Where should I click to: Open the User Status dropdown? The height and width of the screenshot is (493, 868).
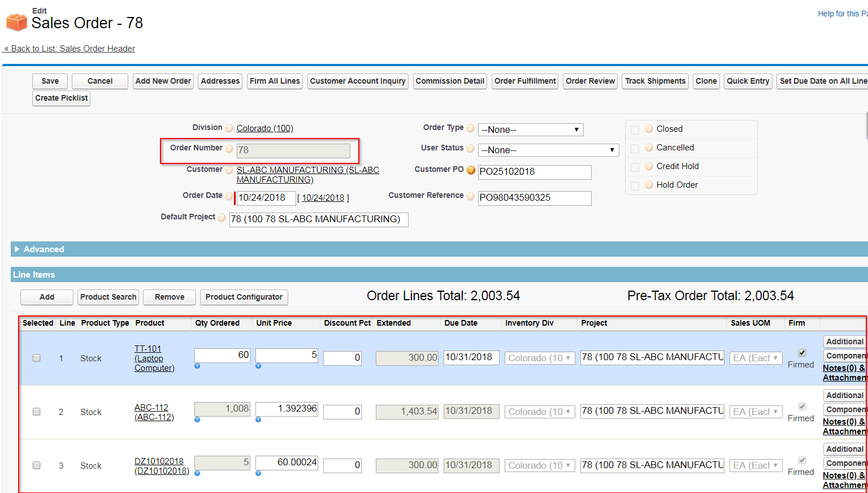[549, 150]
